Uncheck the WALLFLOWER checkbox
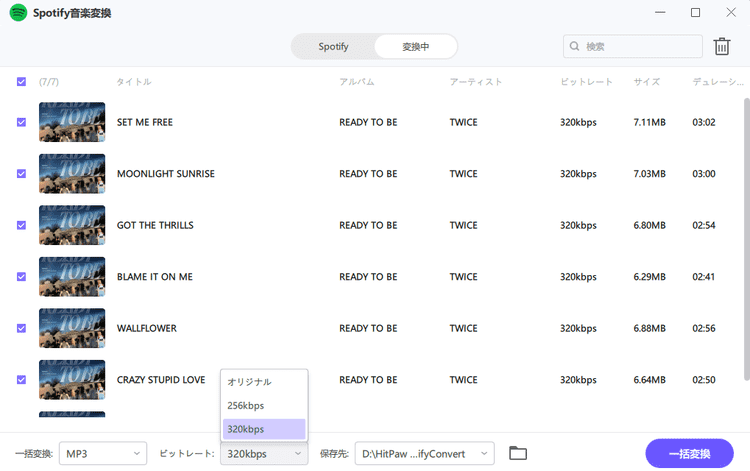Screen dimensions: 750x471 pyautogui.click(x=22, y=328)
